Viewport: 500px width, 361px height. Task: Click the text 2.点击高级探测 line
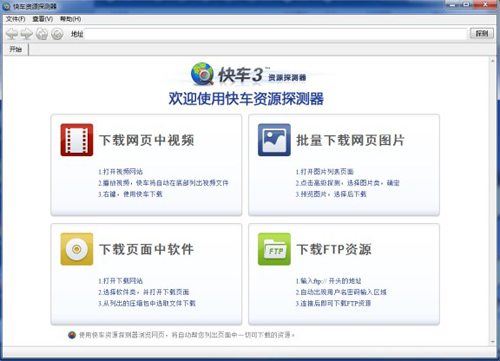tap(348, 183)
